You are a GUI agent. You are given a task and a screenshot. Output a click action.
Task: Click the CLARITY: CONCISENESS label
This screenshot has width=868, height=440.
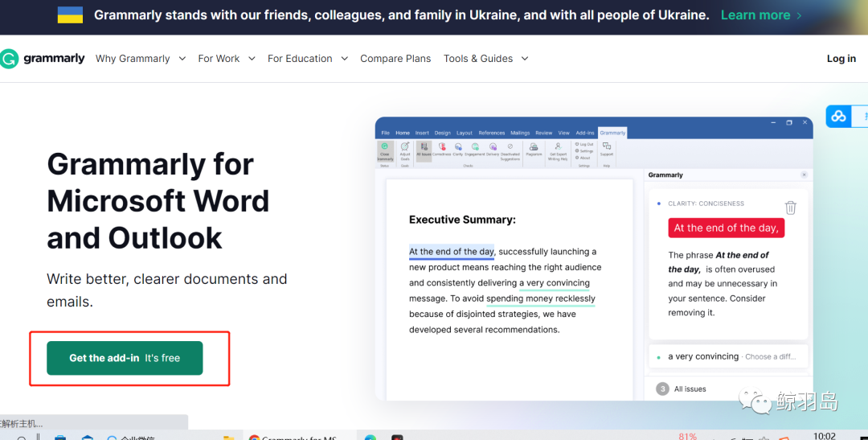tap(706, 204)
